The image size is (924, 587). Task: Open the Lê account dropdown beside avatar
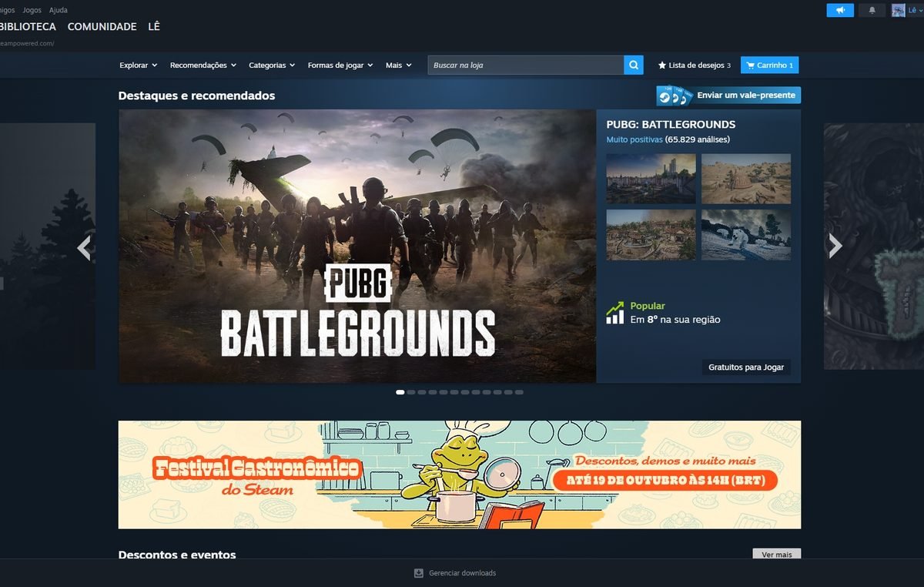coord(914,10)
